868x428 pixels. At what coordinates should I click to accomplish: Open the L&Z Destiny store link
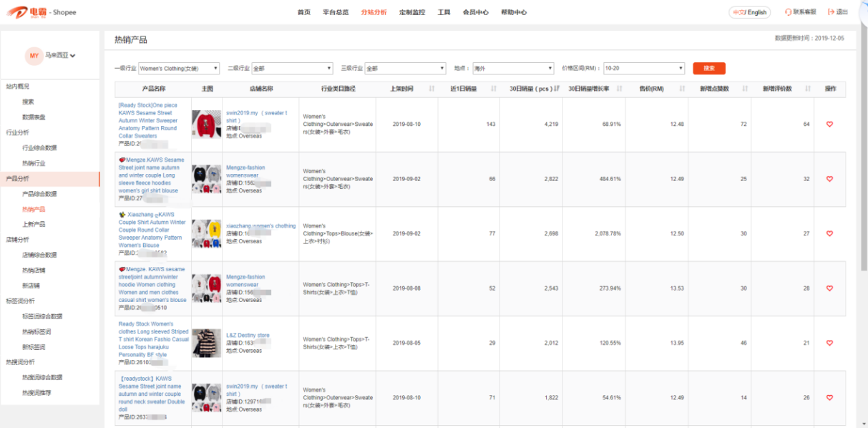(248, 335)
